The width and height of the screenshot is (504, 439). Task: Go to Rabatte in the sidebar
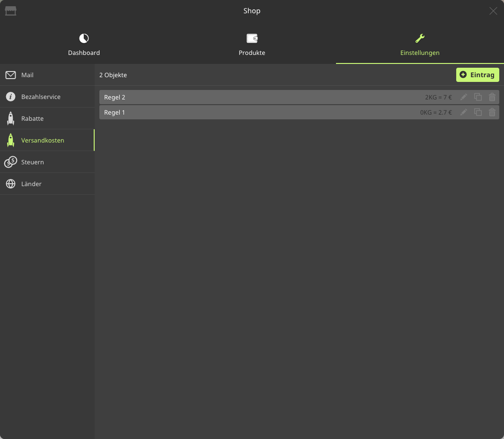[x=32, y=118]
